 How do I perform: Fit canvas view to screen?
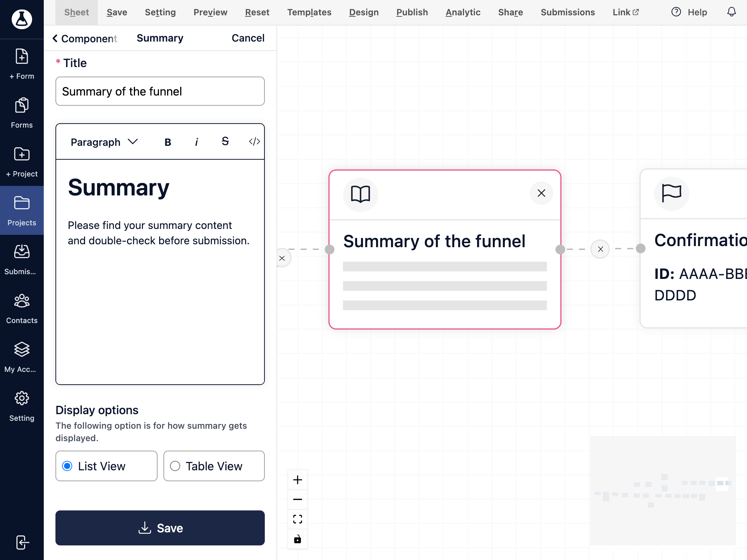point(298,519)
